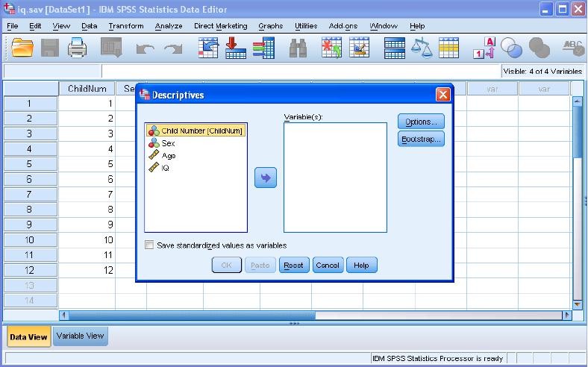588x367 pixels.
Task: Open the Help menu
Action: 417,26
